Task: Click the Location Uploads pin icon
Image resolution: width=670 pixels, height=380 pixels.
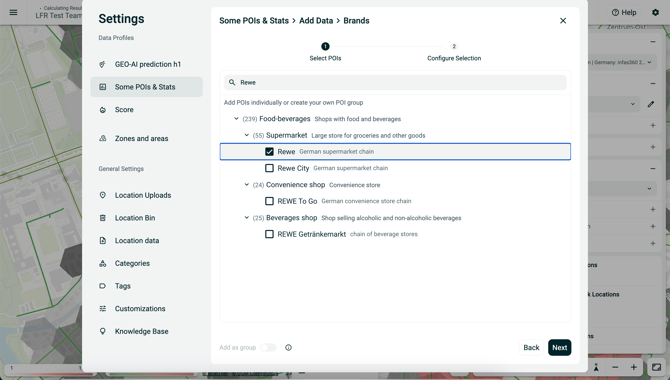Action: click(x=103, y=195)
